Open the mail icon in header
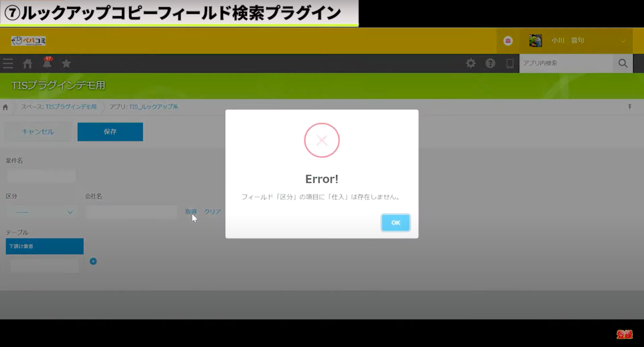Image resolution: width=644 pixels, height=347 pixels. 508,41
